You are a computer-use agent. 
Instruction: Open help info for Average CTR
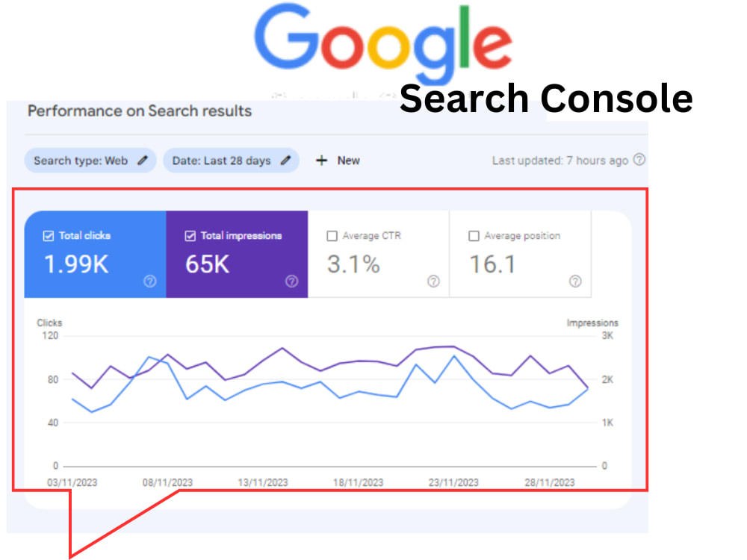coord(433,281)
